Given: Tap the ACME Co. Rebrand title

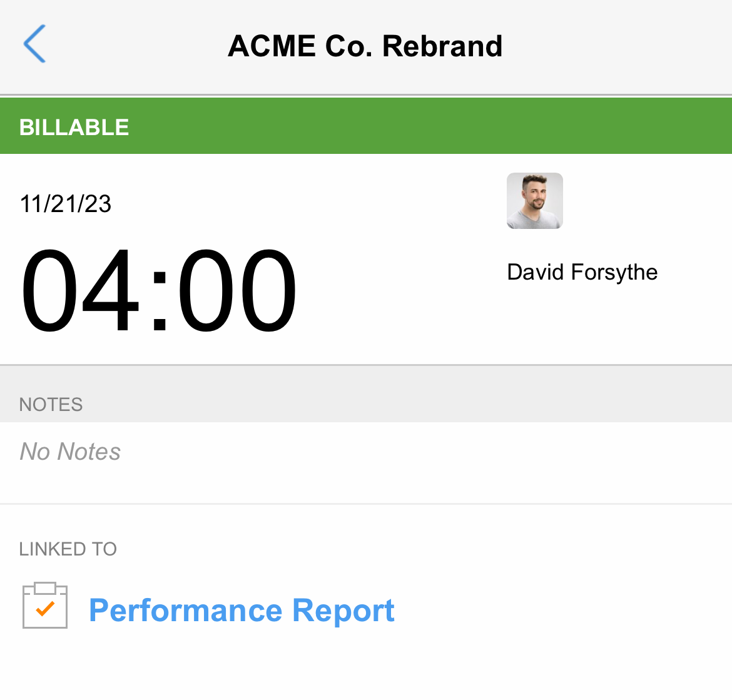Looking at the screenshot, I should pos(365,46).
